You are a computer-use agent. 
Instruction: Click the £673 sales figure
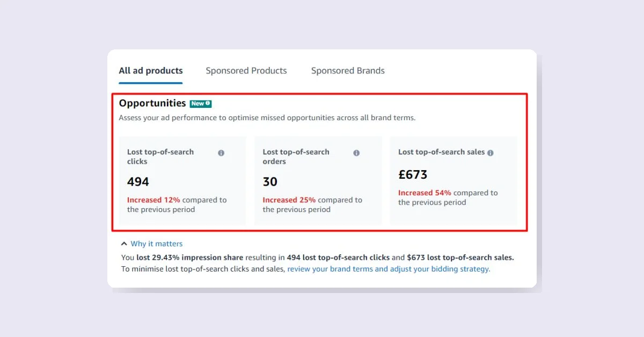pos(413,174)
